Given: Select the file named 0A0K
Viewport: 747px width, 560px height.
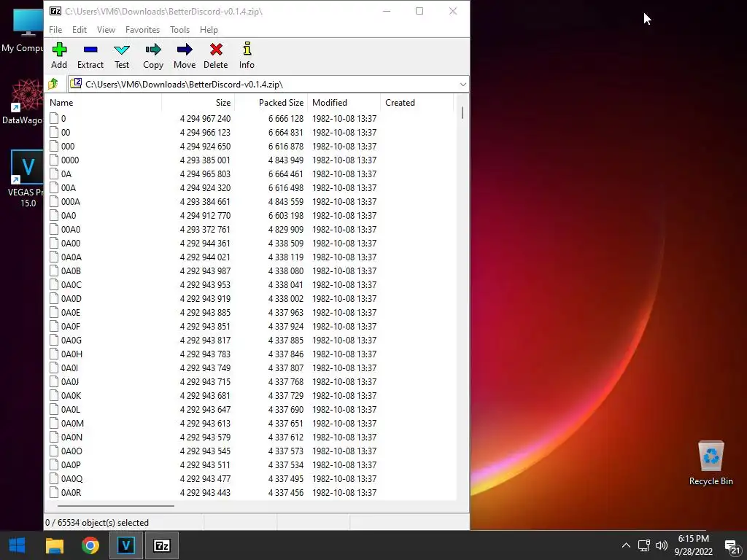Looking at the screenshot, I should coord(71,395).
